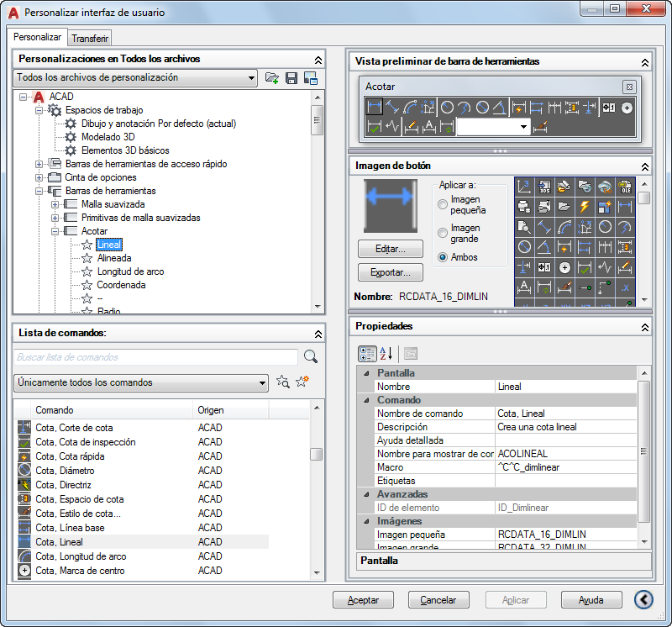Click the Cancelar button
Image resolution: width=672 pixels, height=627 pixels.
click(x=438, y=599)
